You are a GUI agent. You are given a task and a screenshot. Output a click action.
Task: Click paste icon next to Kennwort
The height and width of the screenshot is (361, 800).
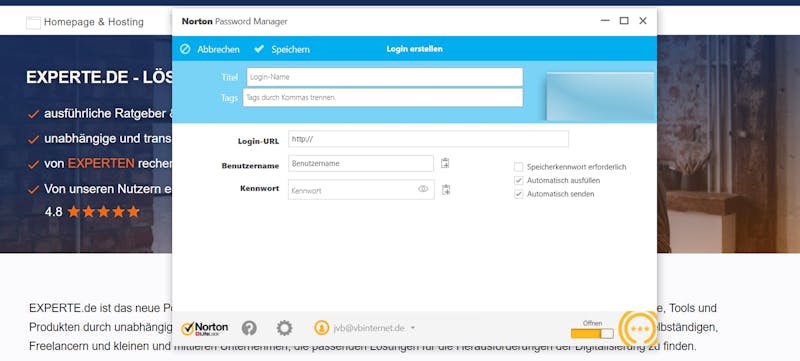[446, 190]
